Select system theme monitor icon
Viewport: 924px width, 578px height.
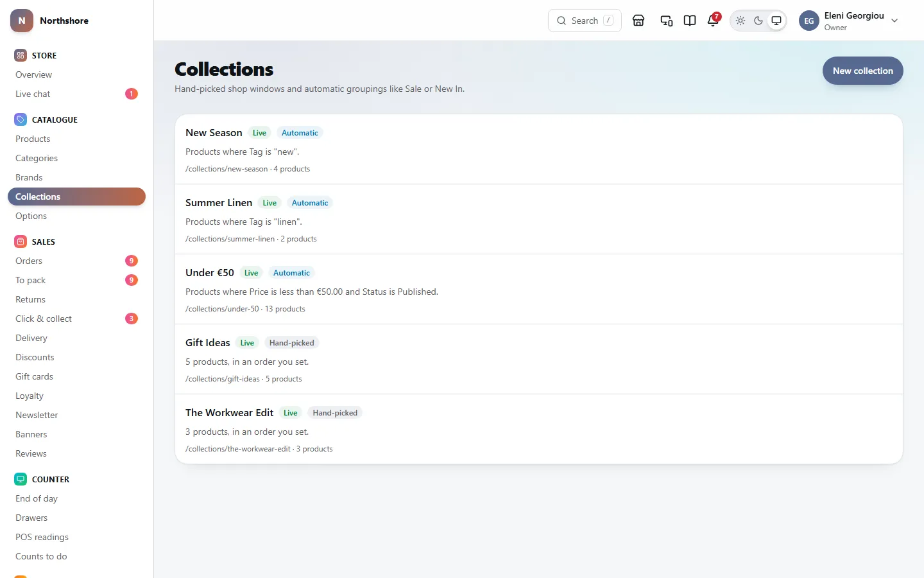click(776, 21)
